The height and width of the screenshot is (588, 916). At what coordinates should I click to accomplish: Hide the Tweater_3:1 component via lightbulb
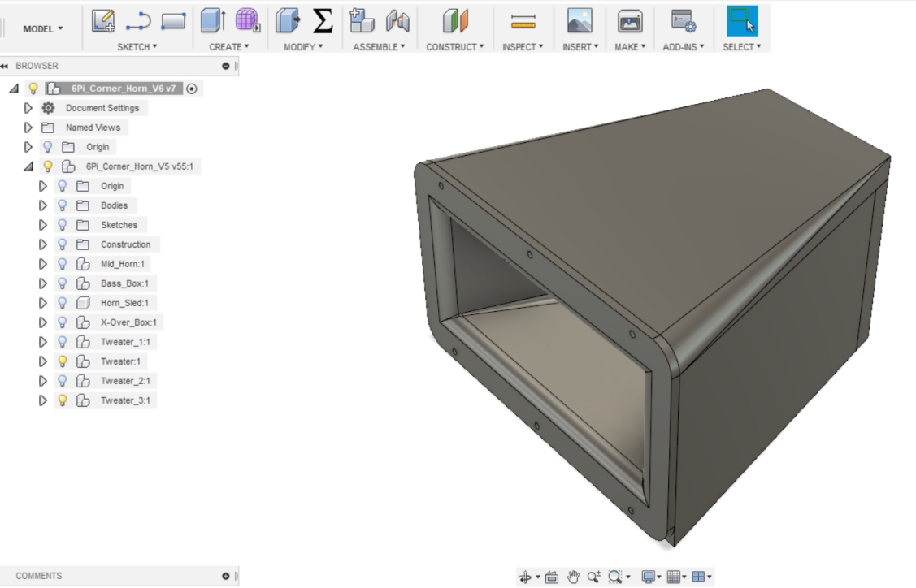[x=62, y=400]
